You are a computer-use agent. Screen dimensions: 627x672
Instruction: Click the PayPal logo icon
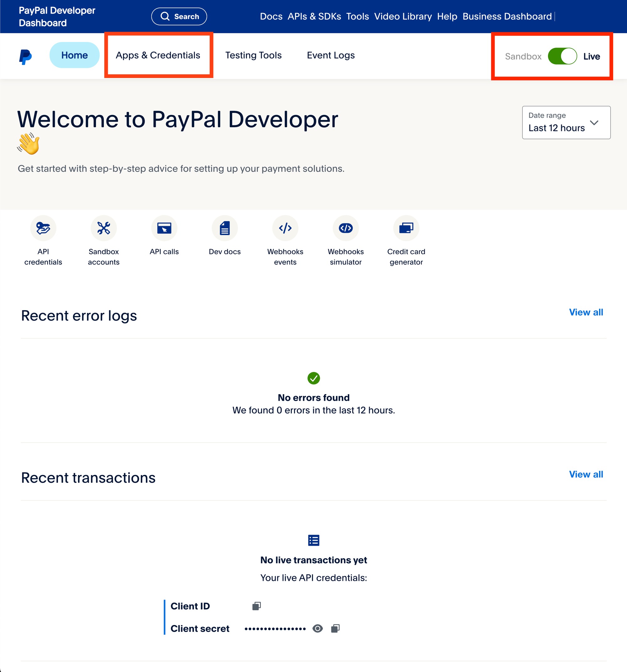25,56
